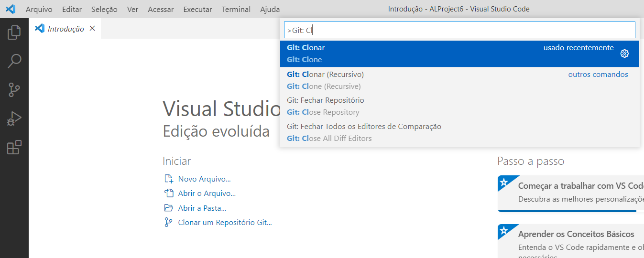Open the Source Control view
Screen dimensions: 644x258
click(x=14, y=90)
